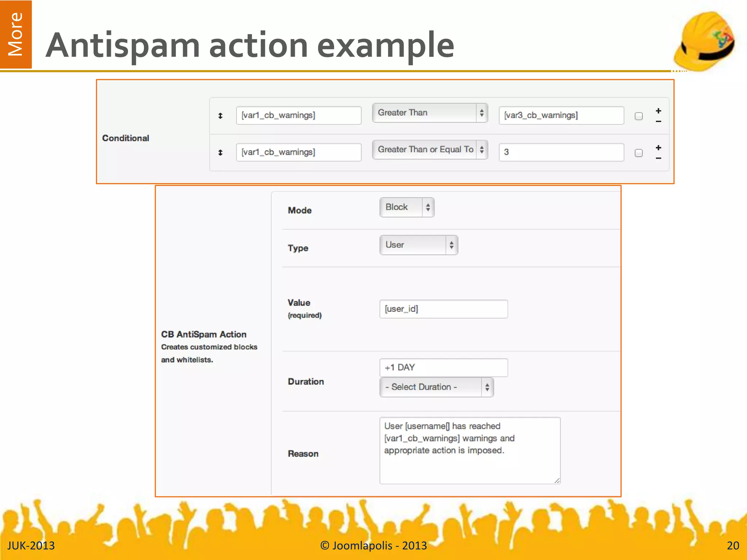This screenshot has height=560, width=747.
Task: Tick the checkbox in the Greater Than row
Action: tap(639, 116)
